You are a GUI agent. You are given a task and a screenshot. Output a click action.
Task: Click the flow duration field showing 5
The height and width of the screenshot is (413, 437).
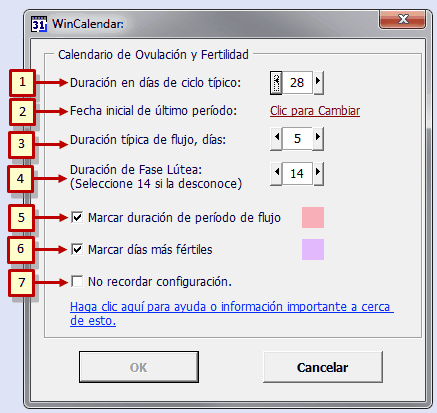coord(297,138)
